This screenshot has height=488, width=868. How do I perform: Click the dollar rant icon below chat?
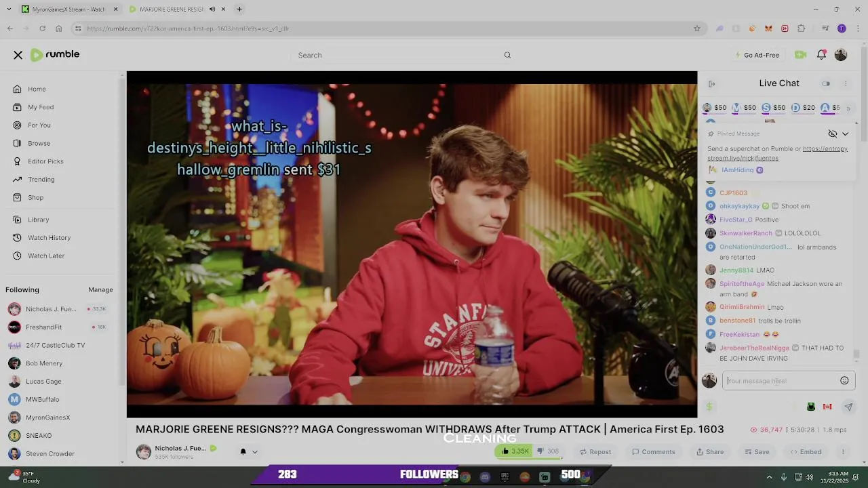point(709,407)
